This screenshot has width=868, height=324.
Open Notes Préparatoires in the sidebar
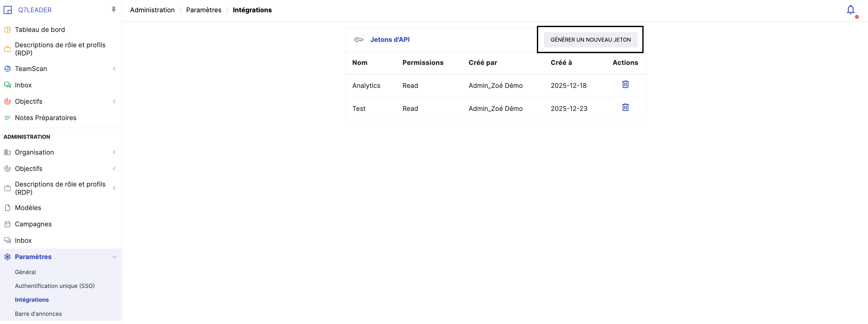point(45,118)
